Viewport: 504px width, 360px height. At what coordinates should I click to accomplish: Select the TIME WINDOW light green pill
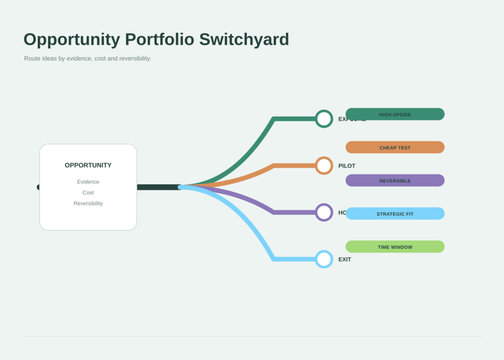click(x=395, y=247)
